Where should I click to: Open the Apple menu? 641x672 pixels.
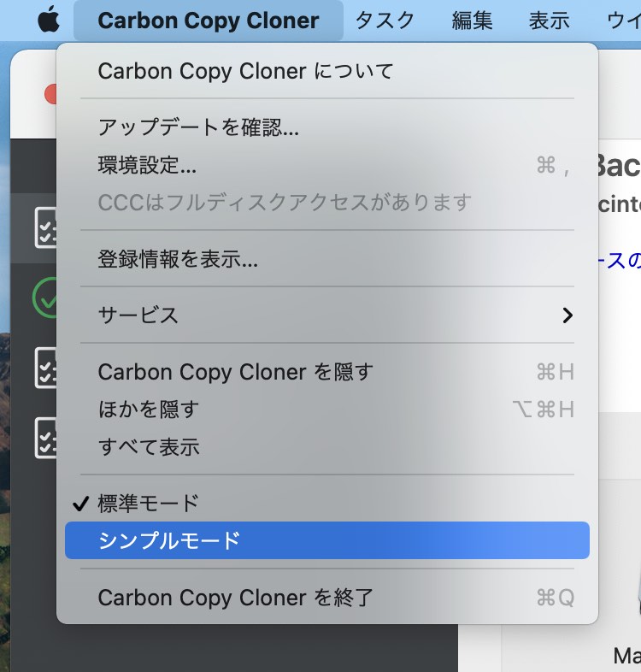(x=49, y=20)
